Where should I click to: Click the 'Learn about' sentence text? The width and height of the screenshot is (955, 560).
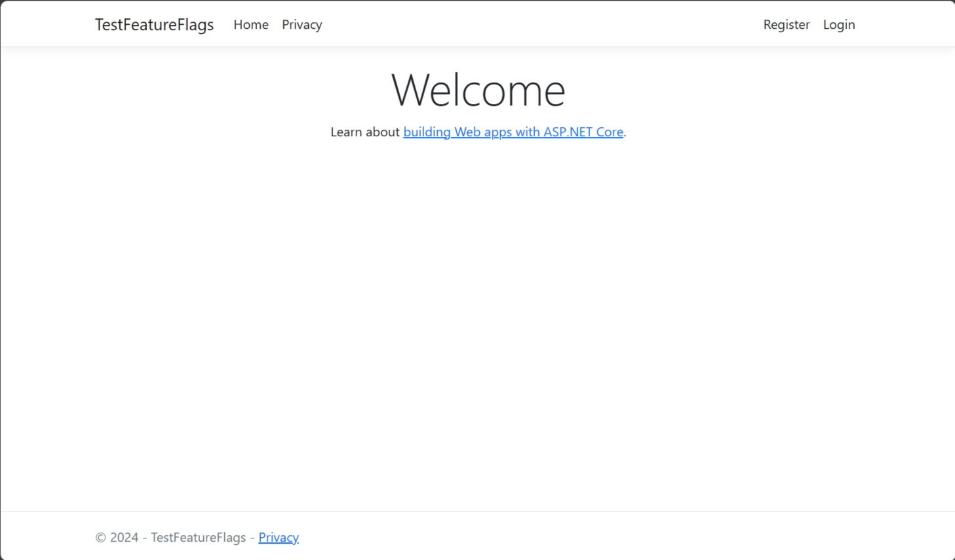365,132
